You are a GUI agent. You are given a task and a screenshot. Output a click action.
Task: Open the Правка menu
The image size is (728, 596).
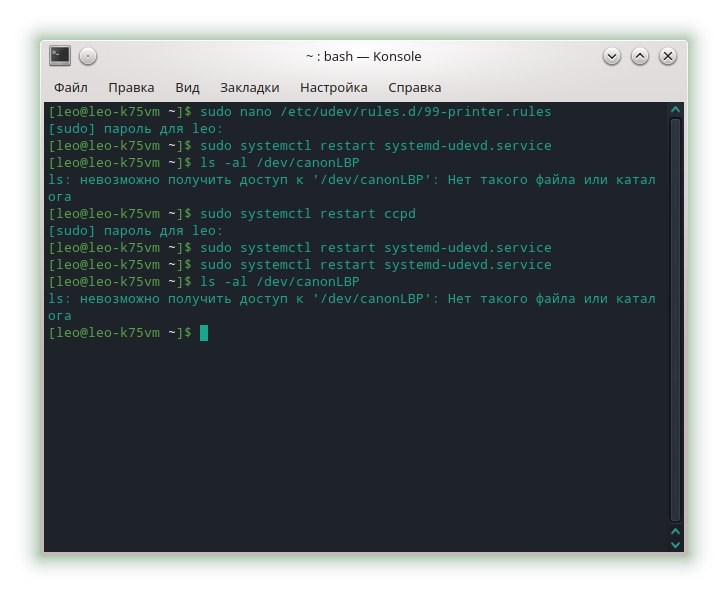pyautogui.click(x=131, y=87)
